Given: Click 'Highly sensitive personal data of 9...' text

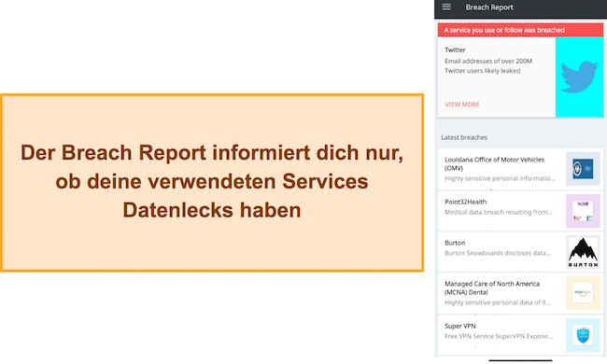Looking at the screenshot, I should point(498,302).
